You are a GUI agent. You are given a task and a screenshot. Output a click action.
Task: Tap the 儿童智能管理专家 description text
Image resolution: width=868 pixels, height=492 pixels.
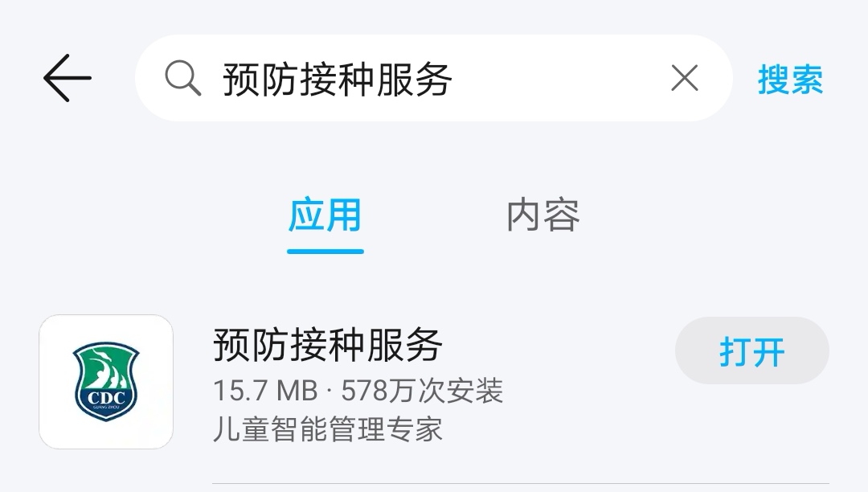pos(328,429)
